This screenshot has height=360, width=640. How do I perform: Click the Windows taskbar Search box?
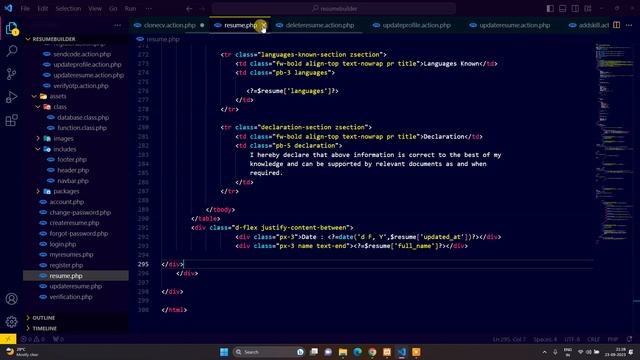point(269,352)
